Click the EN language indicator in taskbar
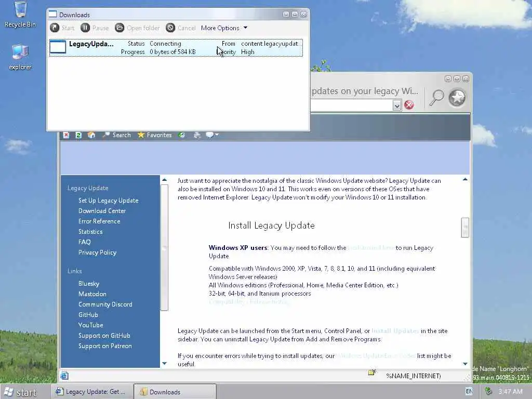532x399 pixels. 469,392
